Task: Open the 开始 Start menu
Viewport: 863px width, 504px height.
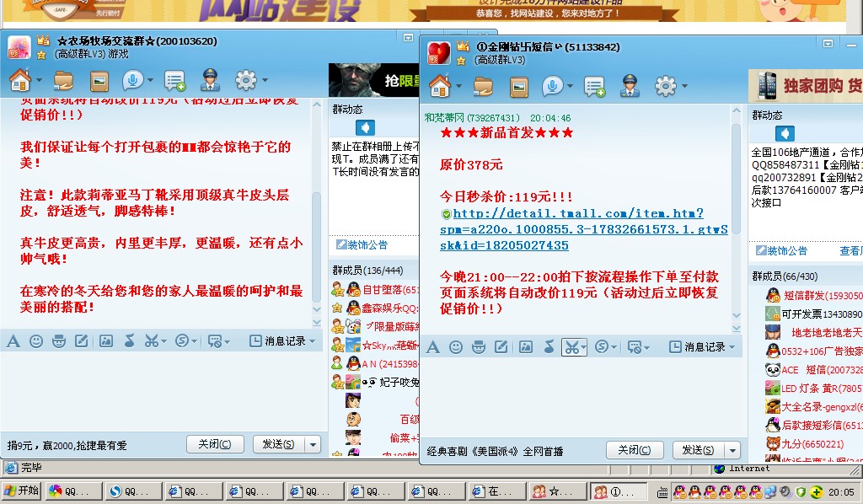Action: pyautogui.click(x=22, y=491)
